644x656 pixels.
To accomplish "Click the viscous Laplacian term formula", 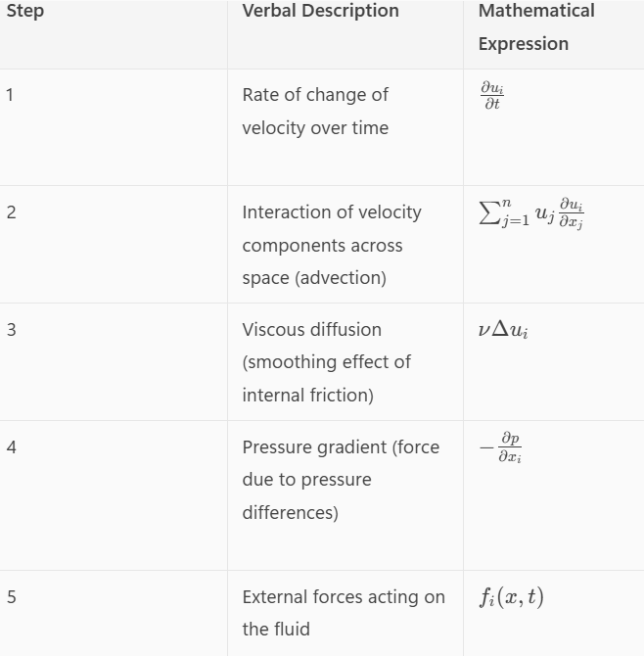I will click(x=503, y=330).
